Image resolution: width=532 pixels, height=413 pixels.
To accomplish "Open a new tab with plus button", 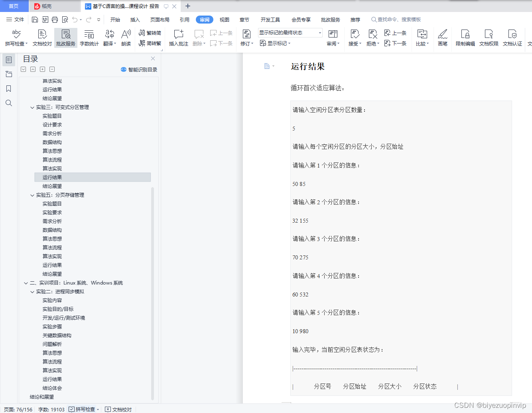I will point(188,6).
